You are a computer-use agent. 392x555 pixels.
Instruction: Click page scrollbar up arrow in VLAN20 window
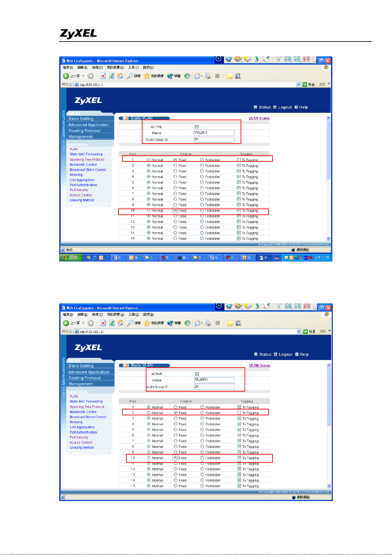[x=328, y=365]
